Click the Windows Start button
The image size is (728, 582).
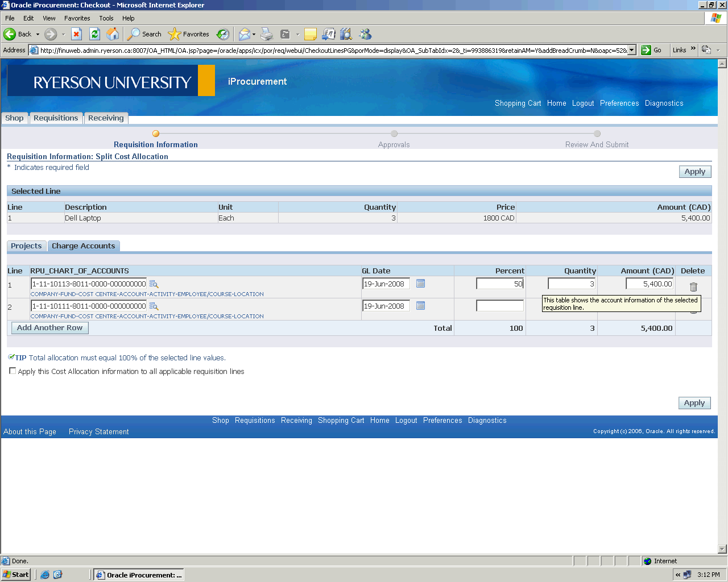click(x=15, y=575)
